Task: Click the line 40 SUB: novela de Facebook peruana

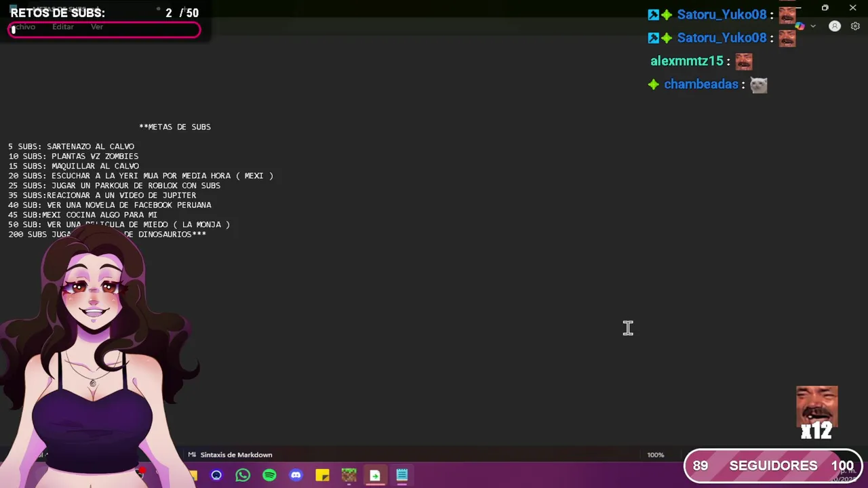Action: point(110,205)
